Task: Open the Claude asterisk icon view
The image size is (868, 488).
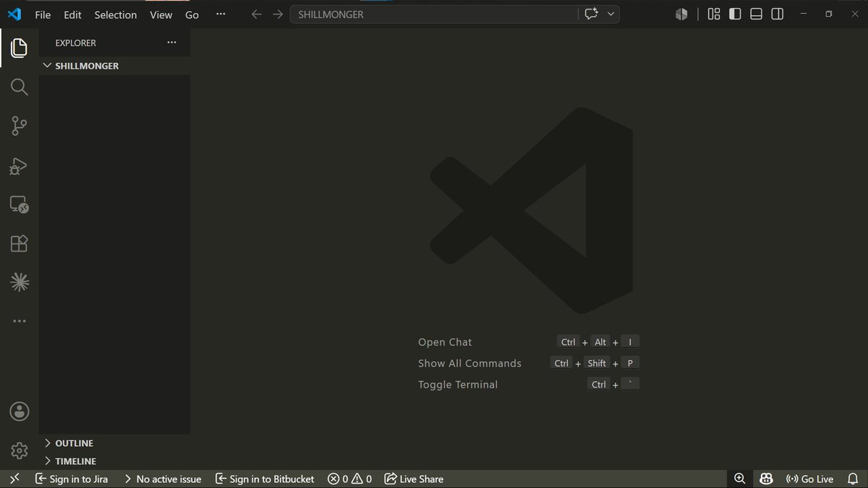Action: (20, 283)
